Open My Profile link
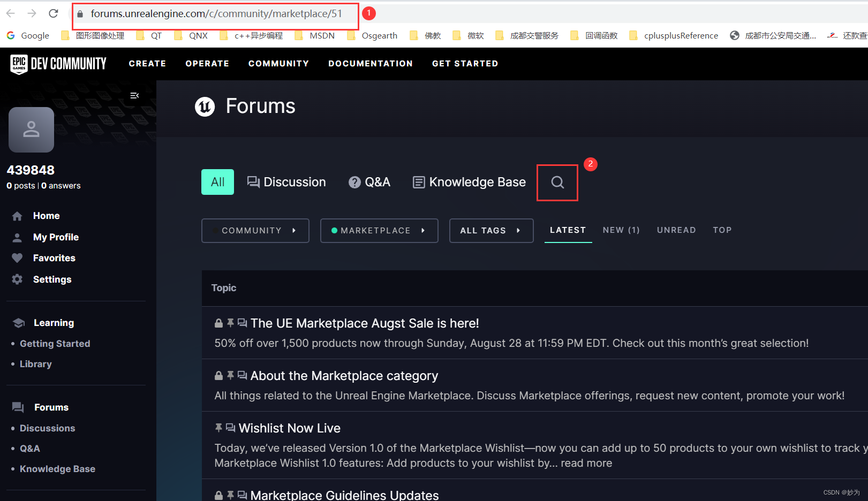Screen dimensions: 868x501 pyautogui.click(x=56, y=237)
